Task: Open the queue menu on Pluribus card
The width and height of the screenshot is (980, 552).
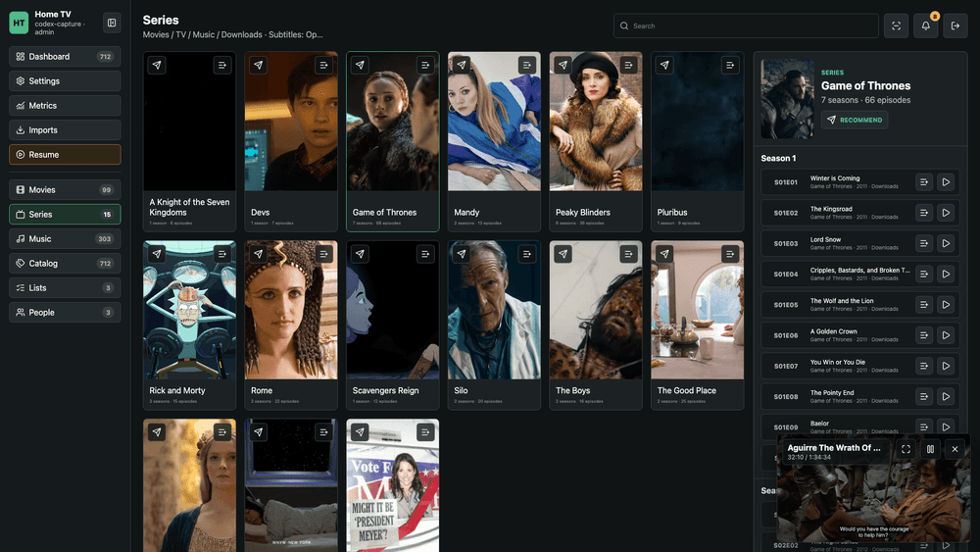Action: [730, 65]
